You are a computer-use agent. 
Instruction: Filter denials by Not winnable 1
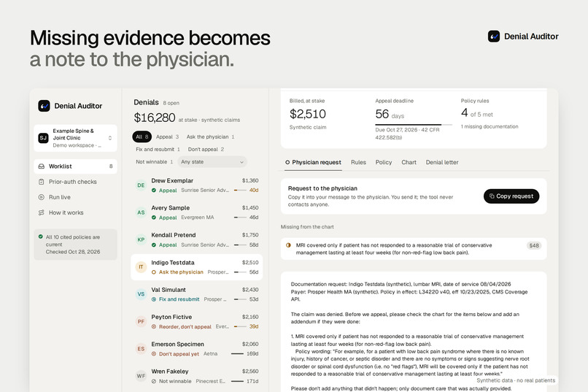tap(154, 161)
